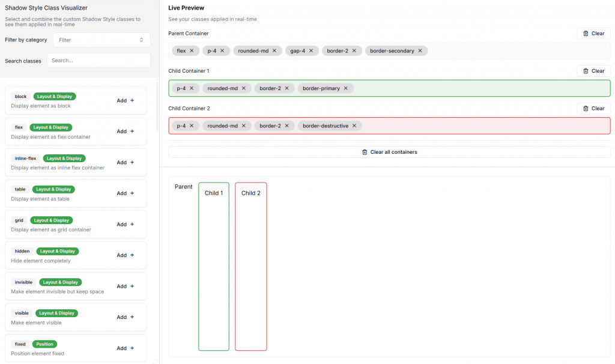Click the trash icon inside Clear all containers
This screenshot has width=615, height=364.
pyautogui.click(x=365, y=151)
